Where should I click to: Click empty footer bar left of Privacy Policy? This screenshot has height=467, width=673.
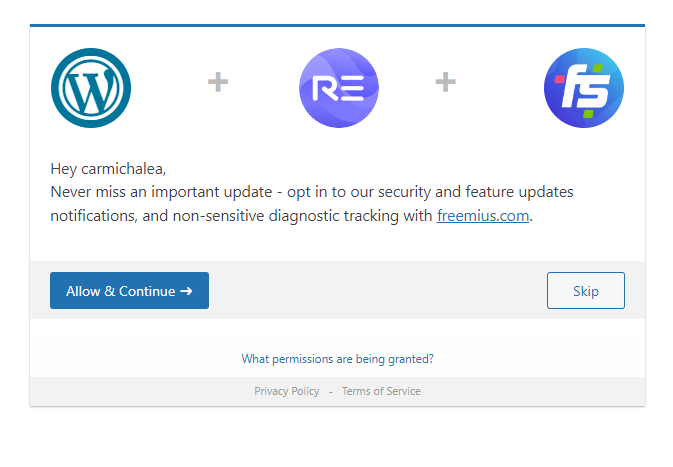(140, 391)
